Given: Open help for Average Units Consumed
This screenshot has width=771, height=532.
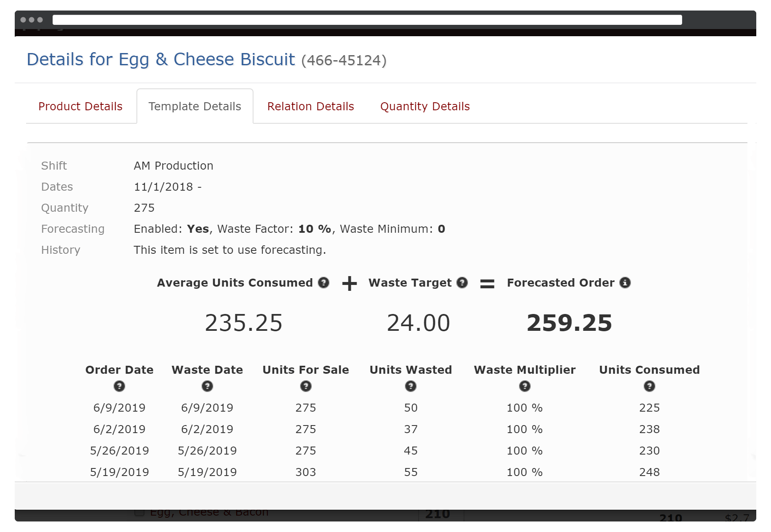Looking at the screenshot, I should [323, 283].
